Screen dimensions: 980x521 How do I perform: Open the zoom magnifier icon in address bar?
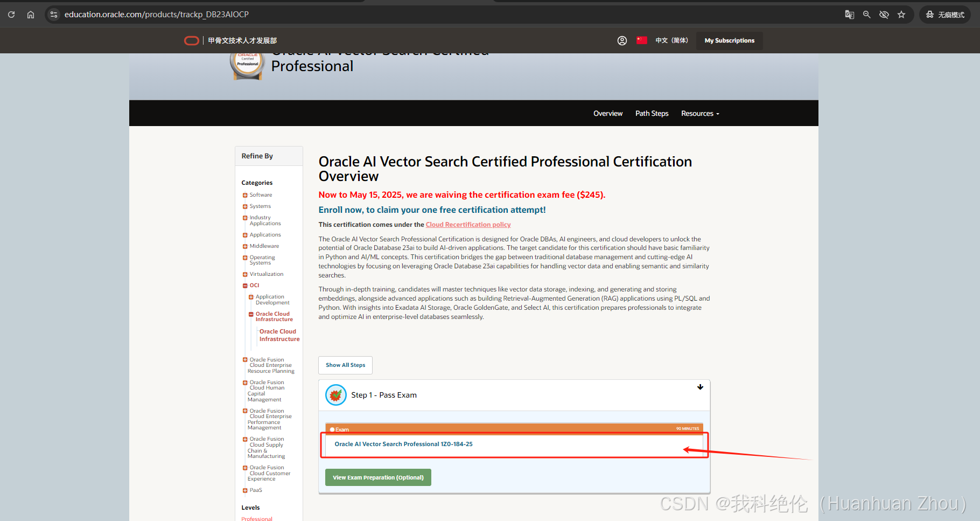tap(867, 15)
